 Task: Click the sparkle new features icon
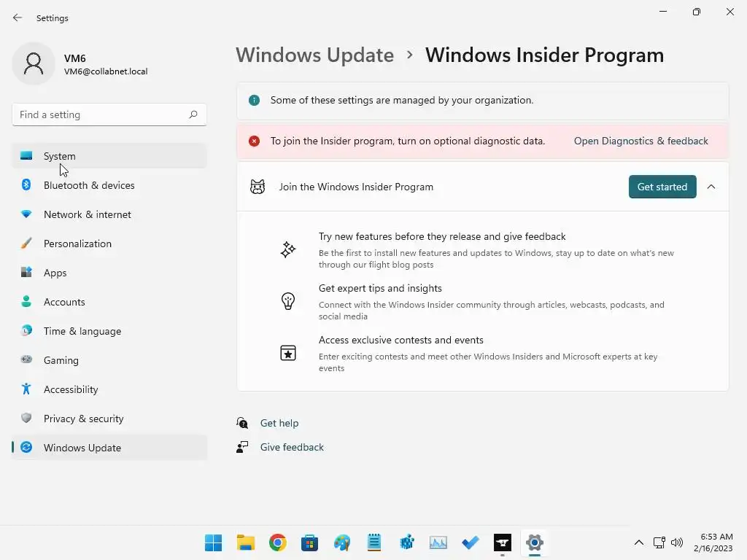click(x=287, y=249)
